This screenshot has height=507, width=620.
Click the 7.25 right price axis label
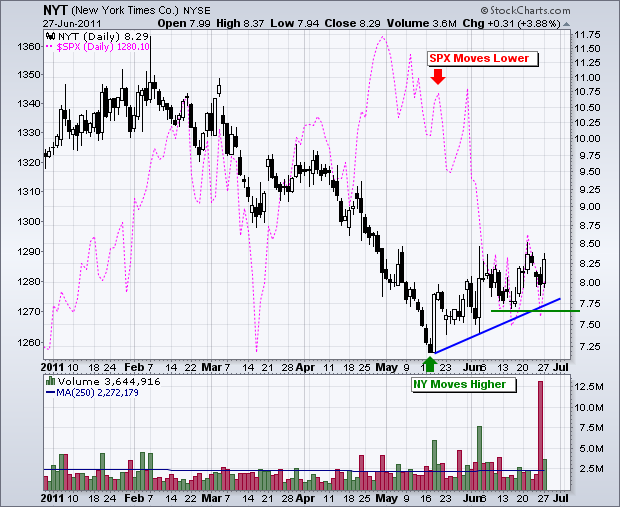pyautogui.click(x=589, y=346)
